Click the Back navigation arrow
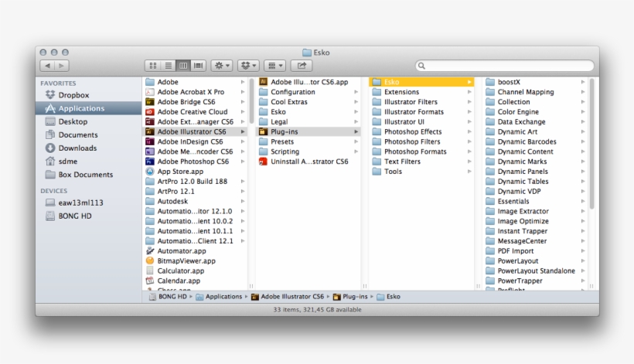This screenshot has width=634, height=364. tap(46, 66)
